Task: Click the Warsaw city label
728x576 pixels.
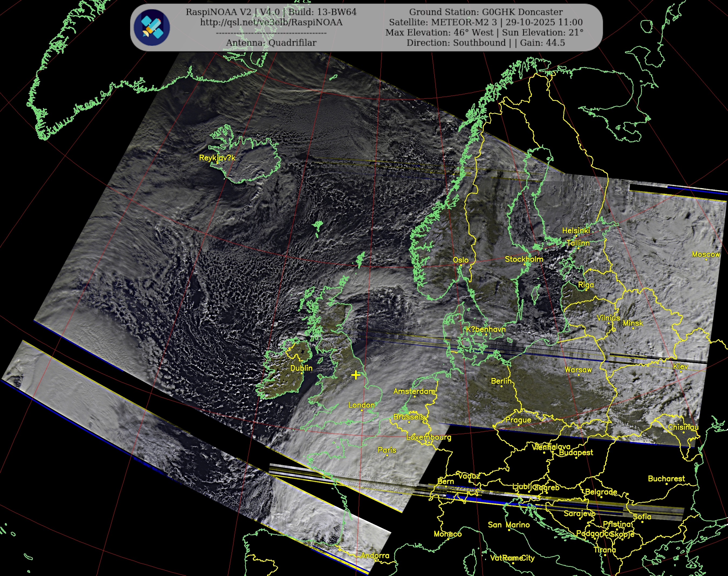Action: click(x=578, y=370)
